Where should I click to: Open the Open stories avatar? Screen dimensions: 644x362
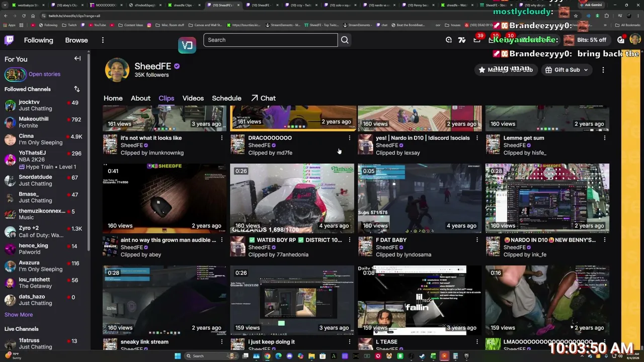coord(15,74)
